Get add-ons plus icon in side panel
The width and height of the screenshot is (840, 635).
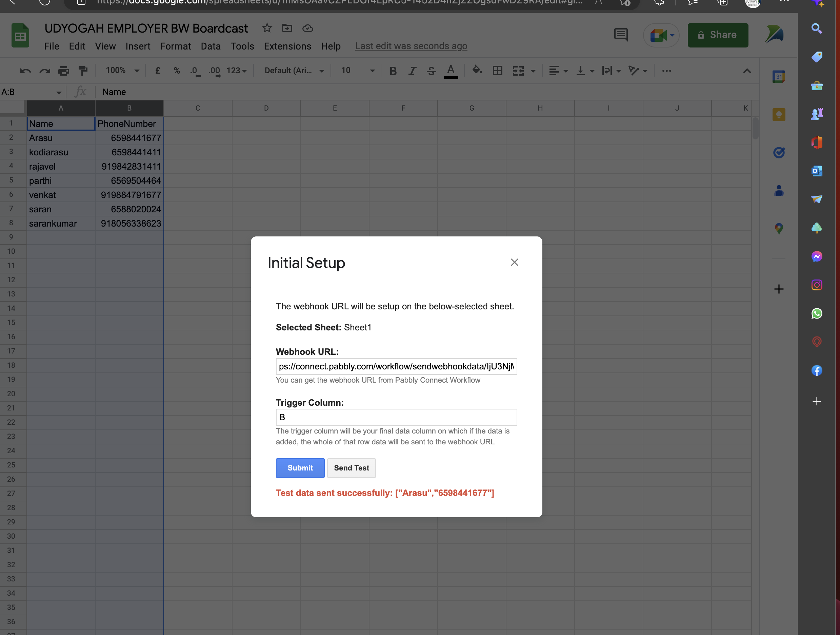tap(779, 289)
